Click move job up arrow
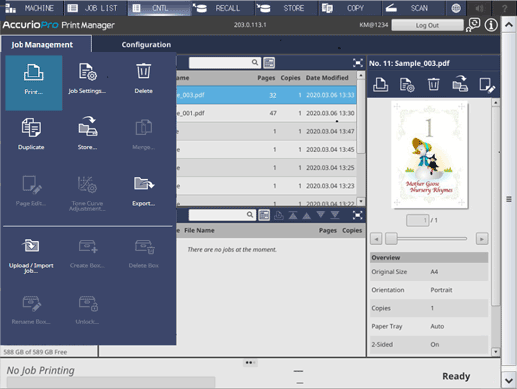This screenshot has height=389, width=517. pos(307,215)
